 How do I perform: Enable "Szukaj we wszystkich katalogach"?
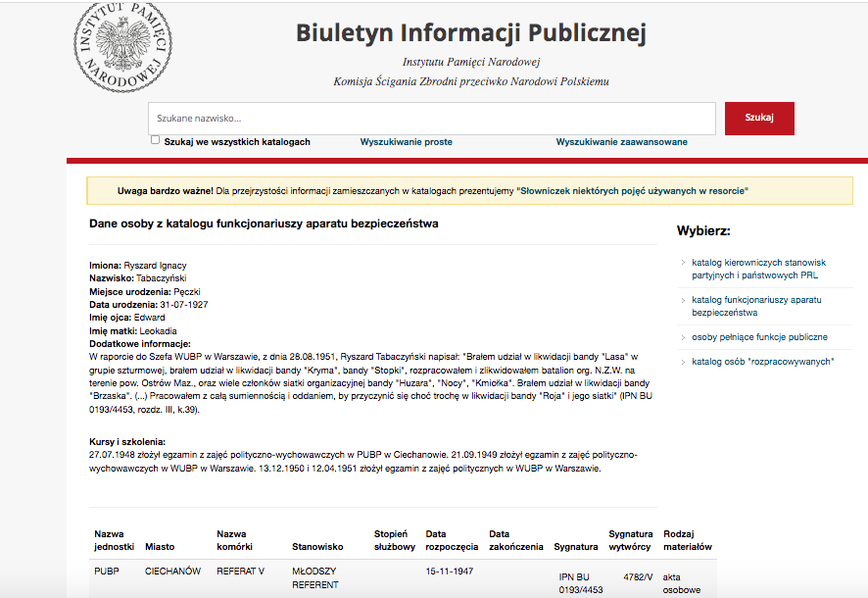click(155, 139)
